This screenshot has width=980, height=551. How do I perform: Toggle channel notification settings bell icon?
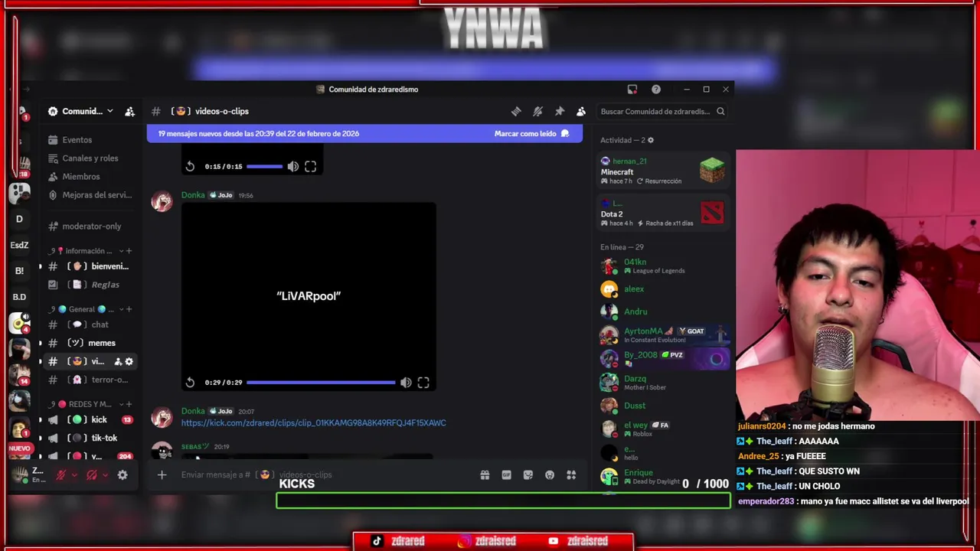(x=537, y=112)
